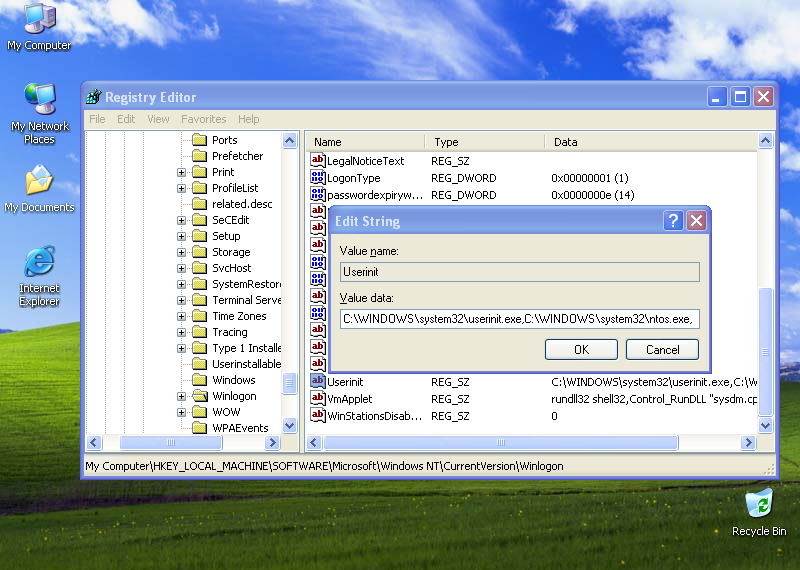
Task: Select the LogonType value name
Action: [x=354, y=178]
